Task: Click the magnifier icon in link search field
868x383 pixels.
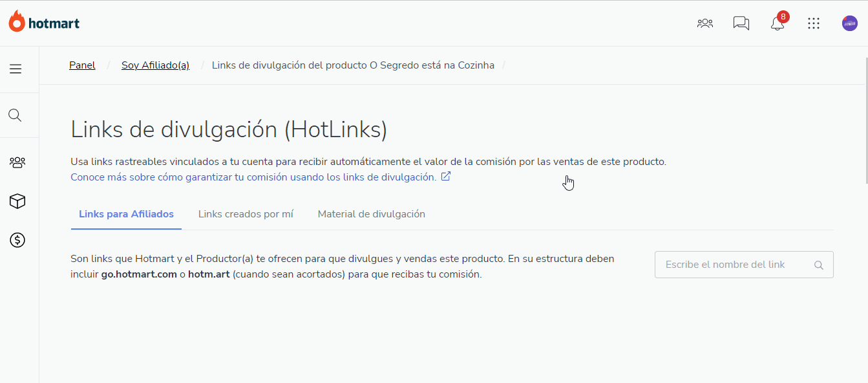Action: (818, 265)
